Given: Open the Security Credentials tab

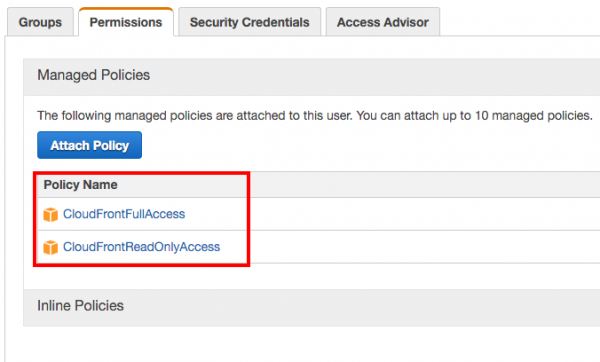Looking at the screenshot, I should [249, 22].
